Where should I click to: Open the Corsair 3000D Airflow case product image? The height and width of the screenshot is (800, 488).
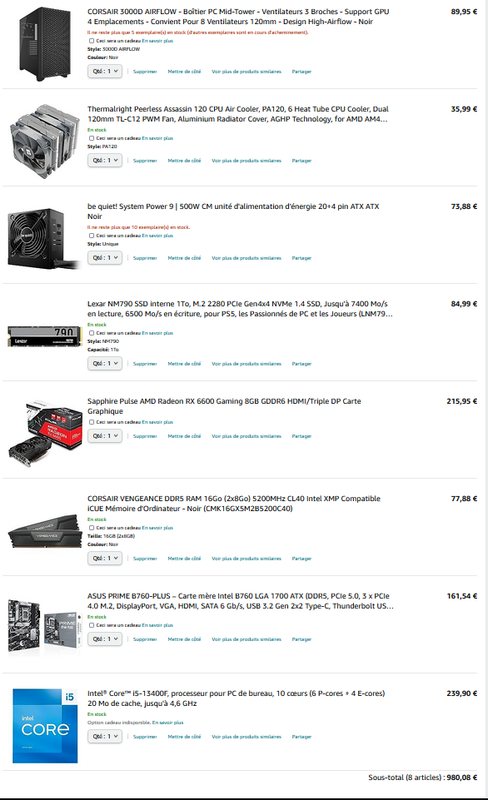tap(45, 44)
